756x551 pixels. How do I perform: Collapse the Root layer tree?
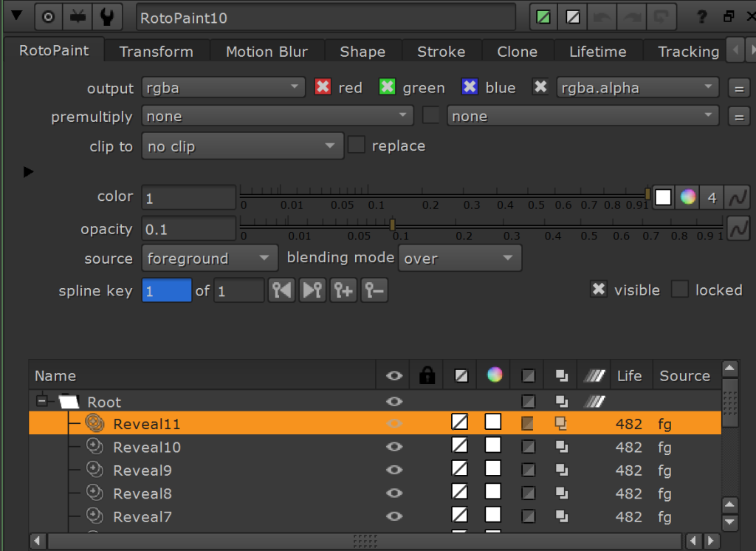click(x=42, y=401)
